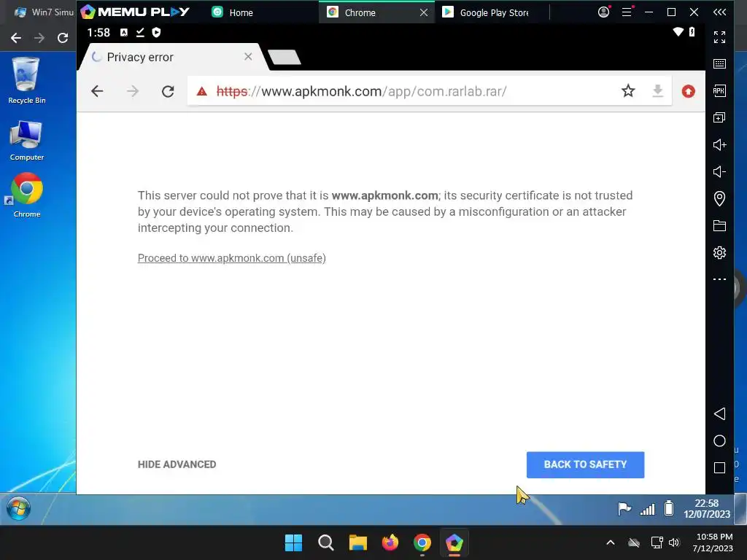747x560 pixels.
Task: Tap Android back triangle button
Action: pyautogui.click(x=719, y=414)
